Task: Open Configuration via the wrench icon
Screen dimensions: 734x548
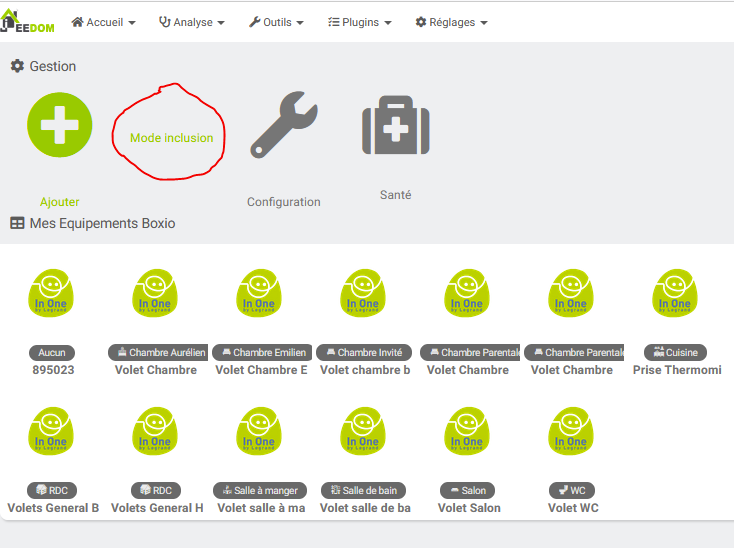Action: 284,124
